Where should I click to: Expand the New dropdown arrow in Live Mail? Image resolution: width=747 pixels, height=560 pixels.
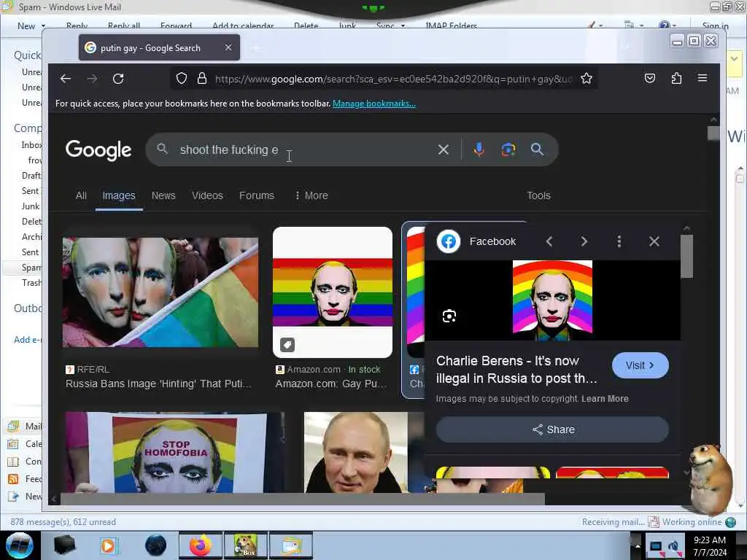(43, 26)
